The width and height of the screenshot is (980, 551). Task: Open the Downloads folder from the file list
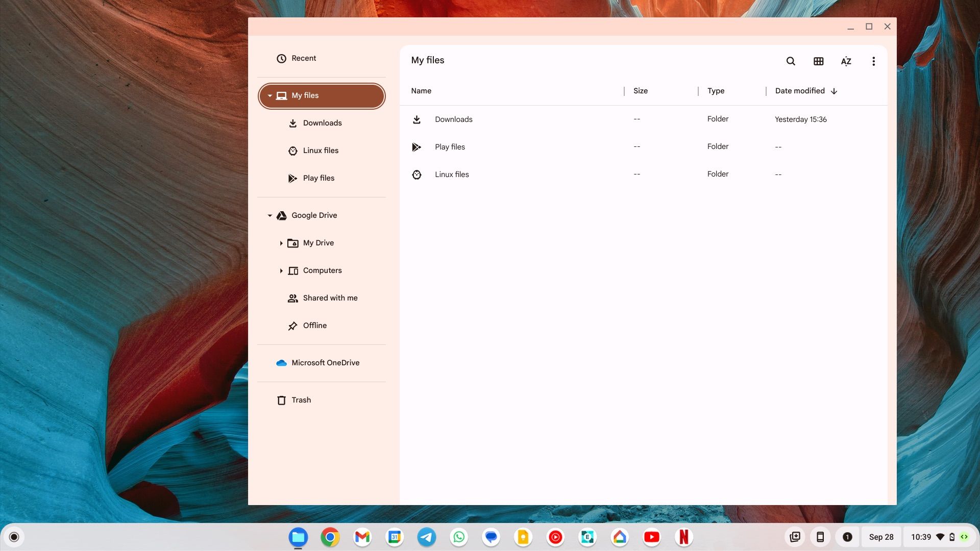[453, 119]
